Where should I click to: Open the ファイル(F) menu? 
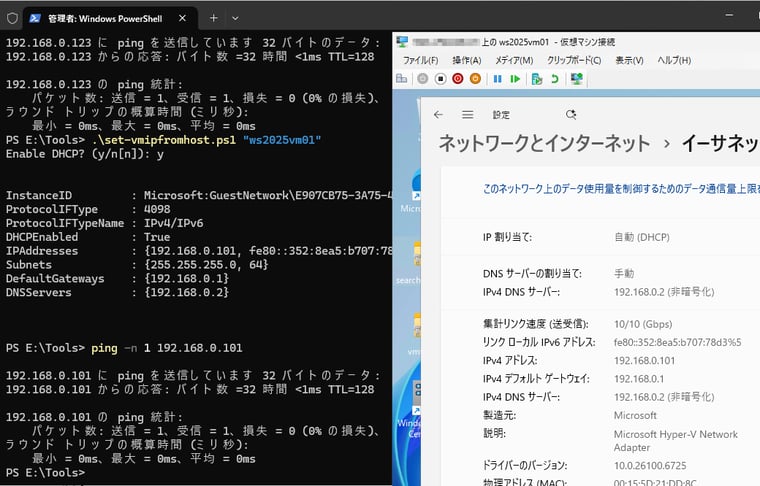[420, 60]
